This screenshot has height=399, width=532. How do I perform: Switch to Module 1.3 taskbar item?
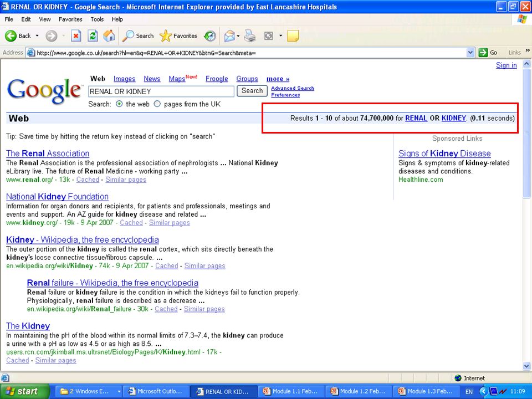[426, 391]
